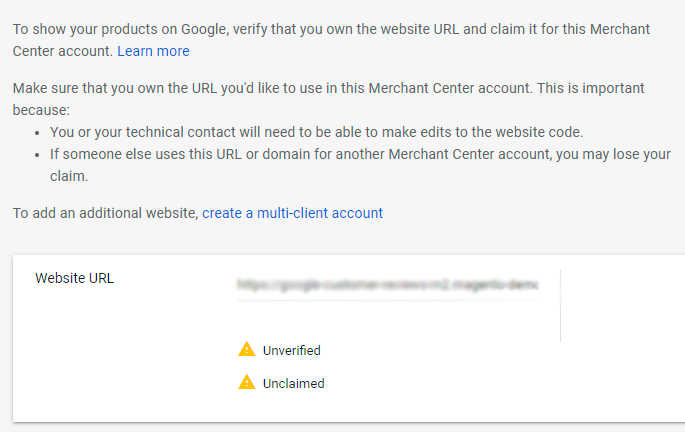The image size is (685, 432).
Task: Click the "To add an additional website" text
Action: [105, 213]
